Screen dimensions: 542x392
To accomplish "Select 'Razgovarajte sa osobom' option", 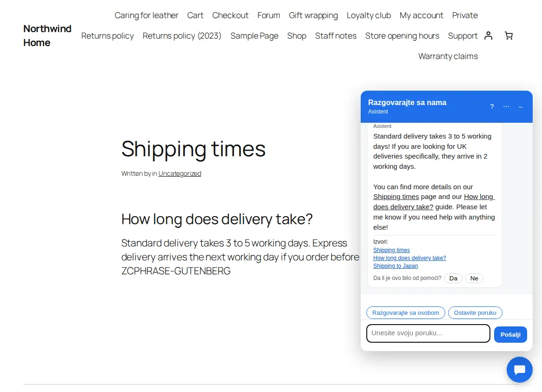I will [x=405, y=312].
